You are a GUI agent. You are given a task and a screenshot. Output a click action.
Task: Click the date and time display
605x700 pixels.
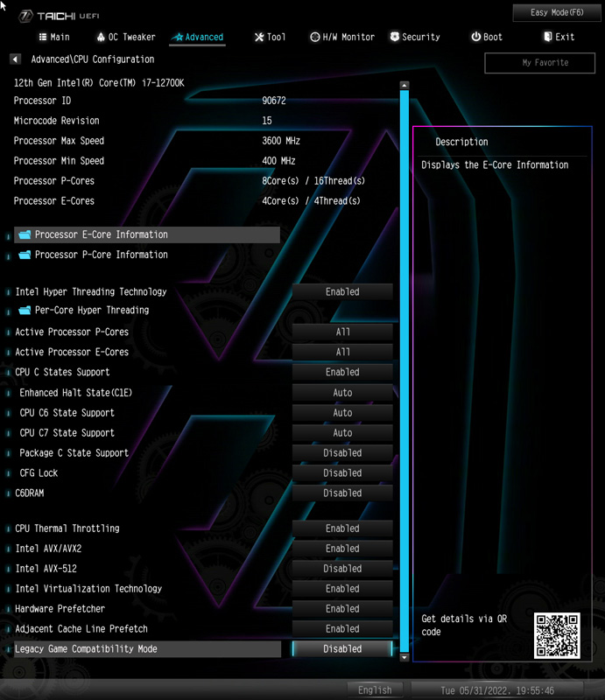pos(496,690)
